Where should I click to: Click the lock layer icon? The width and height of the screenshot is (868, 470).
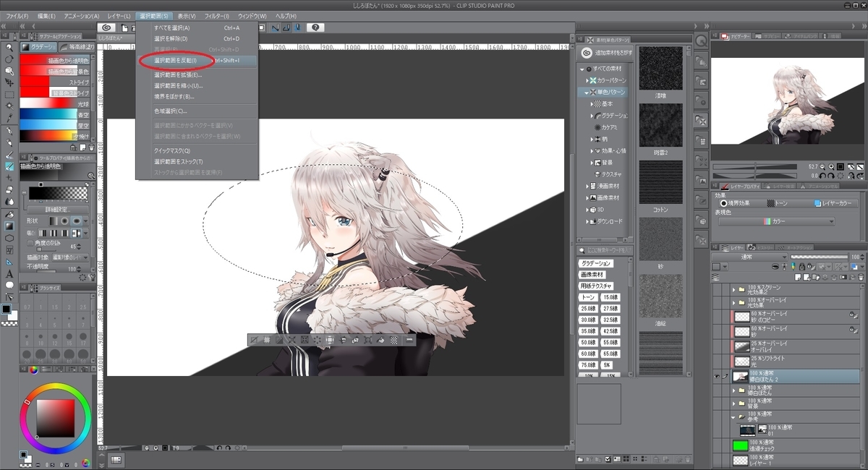801,267
